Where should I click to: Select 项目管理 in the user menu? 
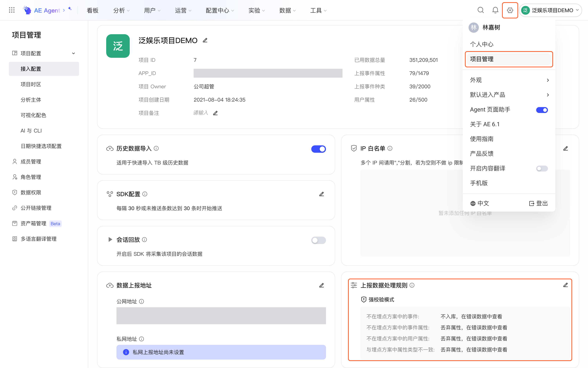click(509, 59)
